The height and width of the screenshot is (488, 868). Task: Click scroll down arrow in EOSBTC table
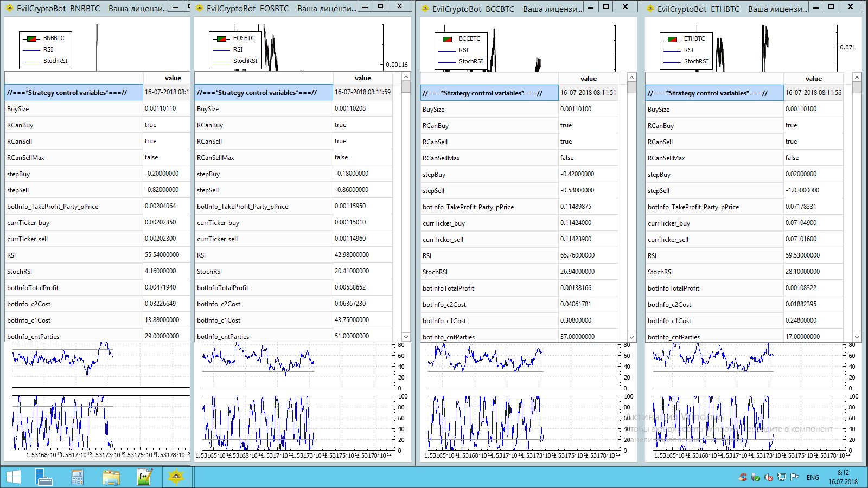point(406,337)
